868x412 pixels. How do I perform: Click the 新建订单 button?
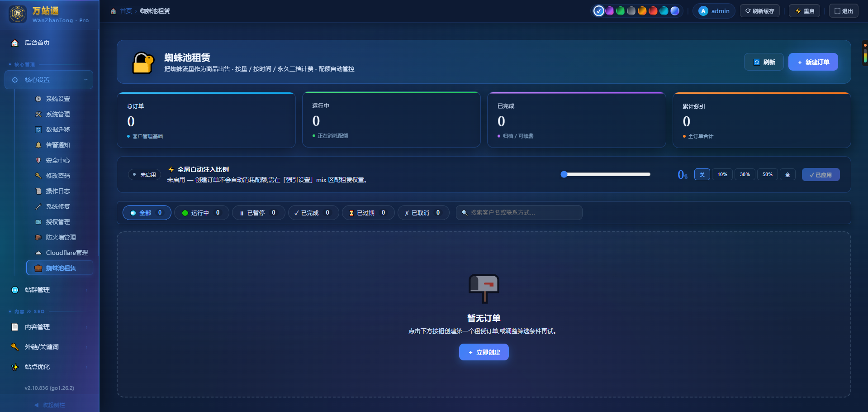pyautogui.click(x=813, y=62)
